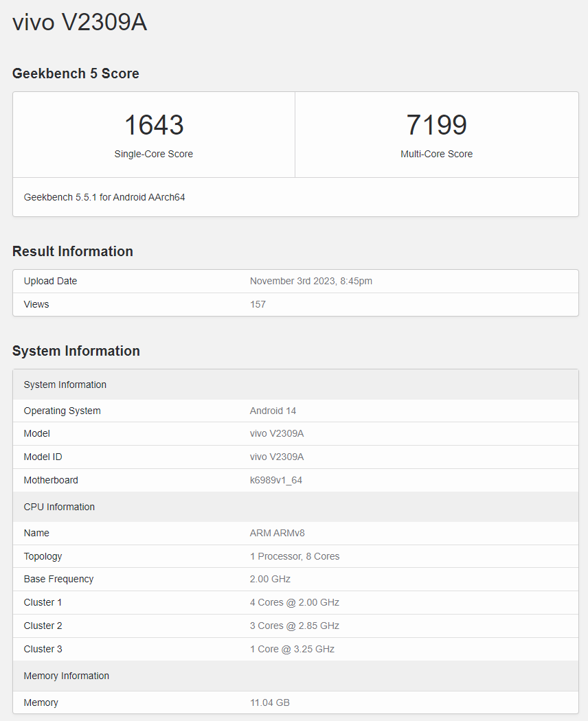
Task: Click the Single-Core Score label
Action: 154,154
